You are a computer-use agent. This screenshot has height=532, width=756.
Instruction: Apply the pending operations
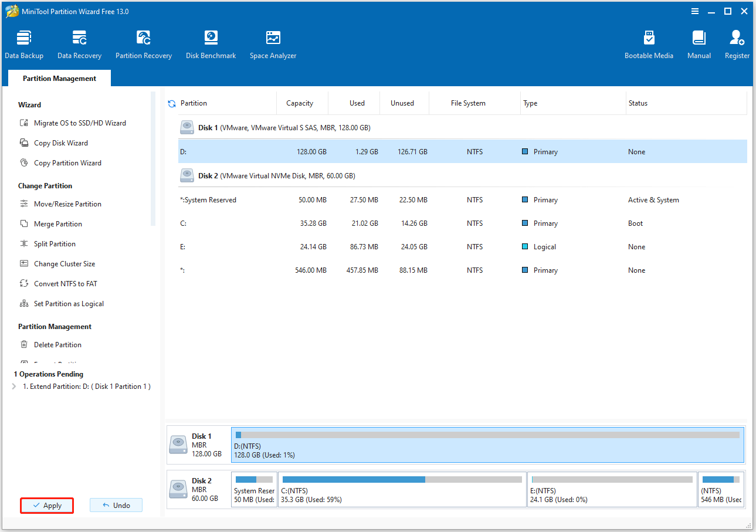46,505
